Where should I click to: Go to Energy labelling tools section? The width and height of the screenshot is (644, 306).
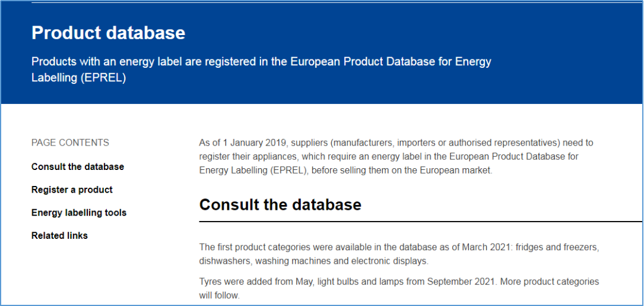point(79,212)
